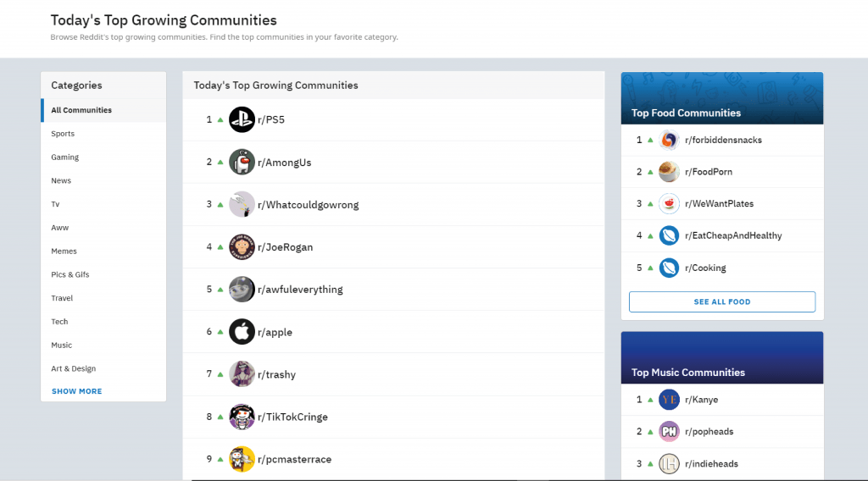The width and height of the screenshot is (868, 481).
Task: Click the green trend arrow for r/Cooking
Action: (650, 268)
